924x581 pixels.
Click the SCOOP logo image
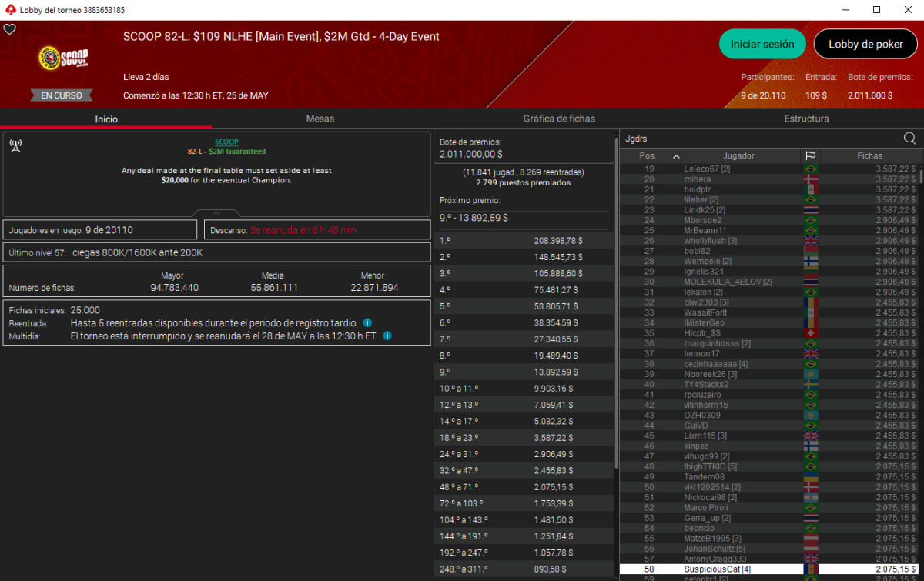pyautogui.click(x=62, y=58)
